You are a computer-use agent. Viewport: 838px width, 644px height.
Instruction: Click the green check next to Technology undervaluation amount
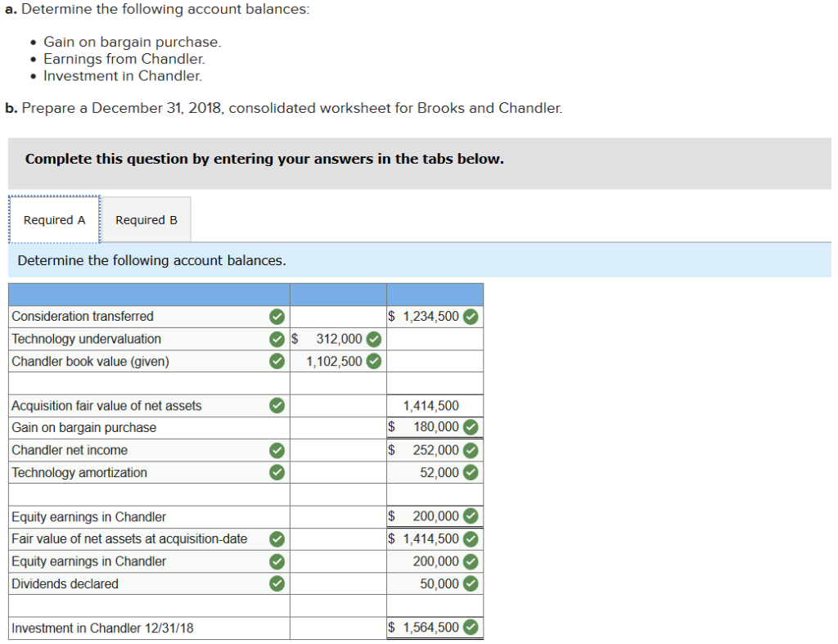click(375, 339)
